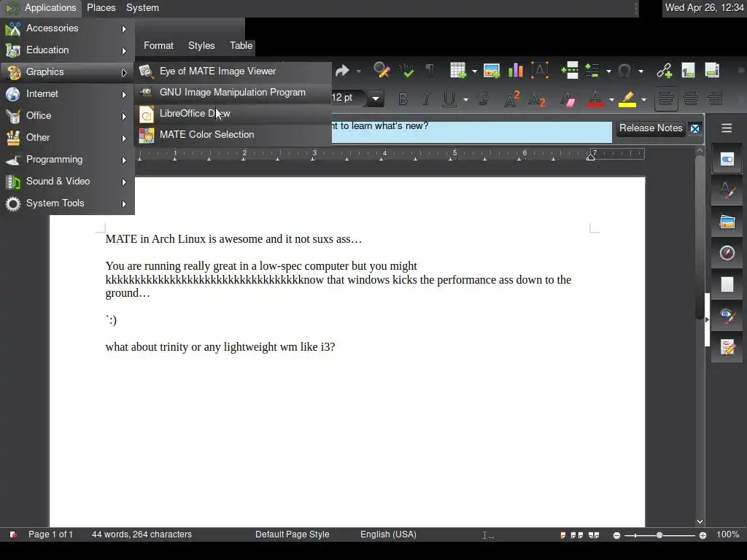Viewport: 747px width, 560px height.
Task: Insert a table using grid icon
Action: click(458, 71)
